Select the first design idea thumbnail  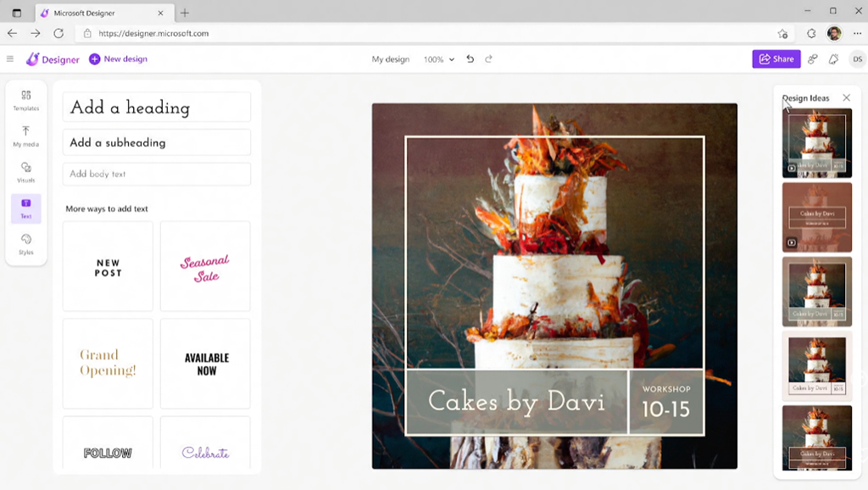click(817, 143)
